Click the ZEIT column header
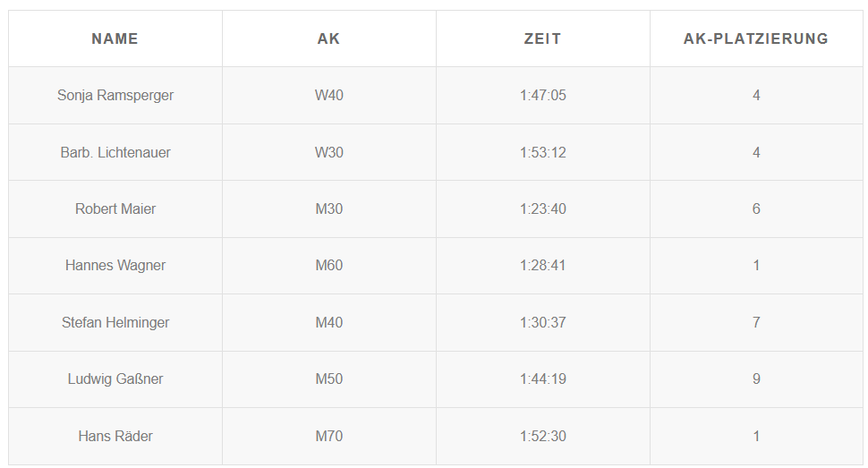 [x=543, y=38]
